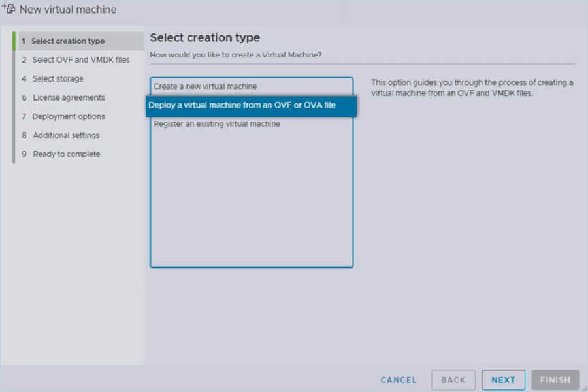Go to step 1 Select creation type
The height and width of the screenshot is (392, 588).
68,41
